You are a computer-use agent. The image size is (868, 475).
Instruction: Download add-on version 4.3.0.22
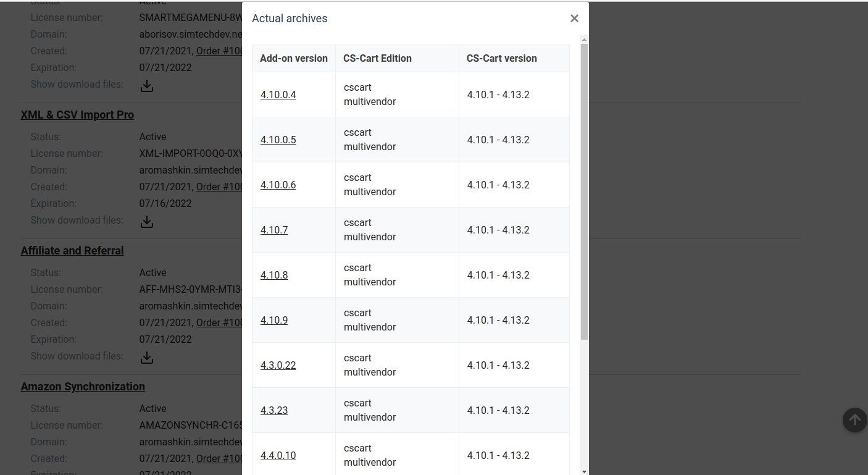(x=278, y=365)
